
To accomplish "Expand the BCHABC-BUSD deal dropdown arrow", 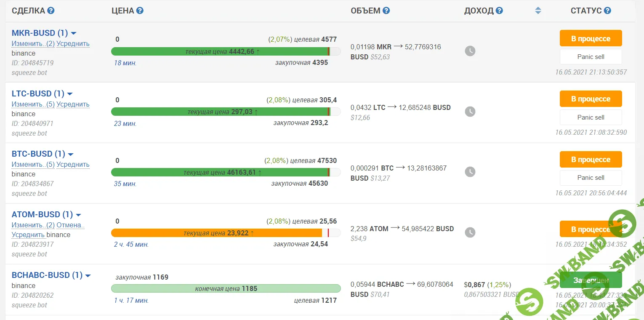I will (88, 276).
